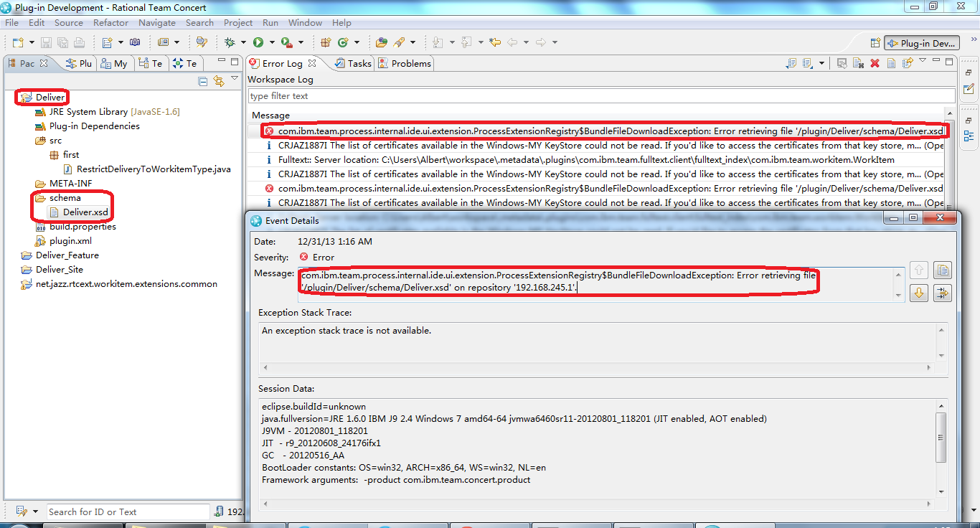Click the Restore Log icon

point(907,63)
